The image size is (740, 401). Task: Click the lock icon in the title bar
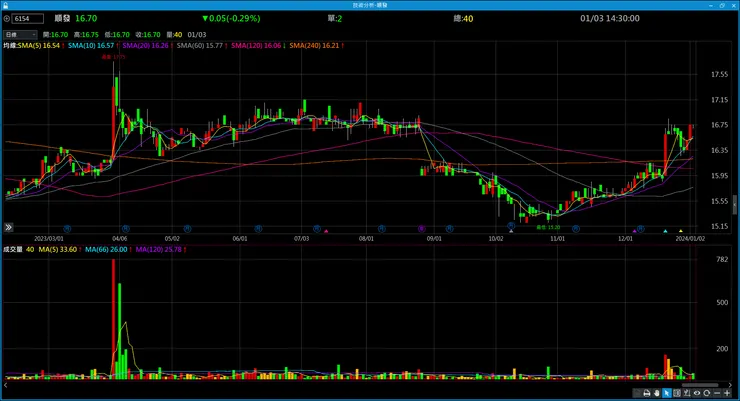[5, 5]
